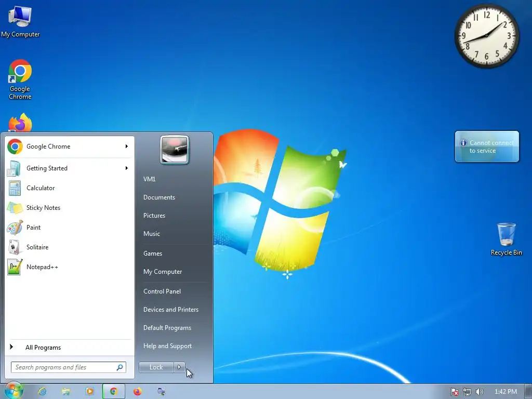
Task: Open Firefox from the taskbar
Action: (x=137, y=392)
